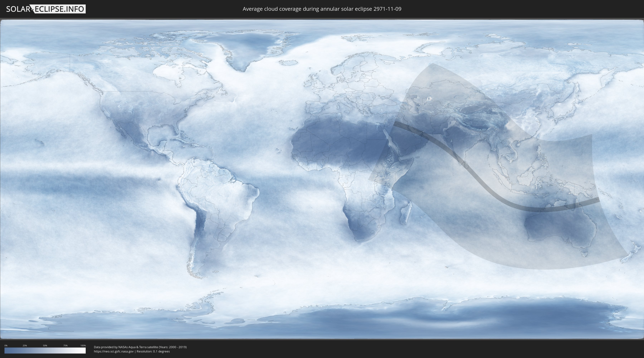Click the 50% legend label
Screen dimensions: 644x358
(x=45, y=345)
